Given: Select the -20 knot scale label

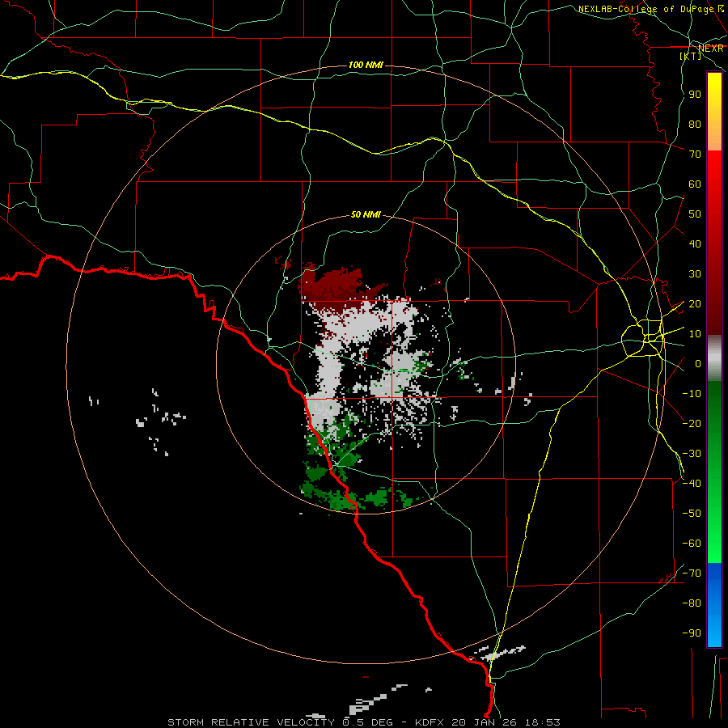Looking at the screenshot, I should 692,424.
